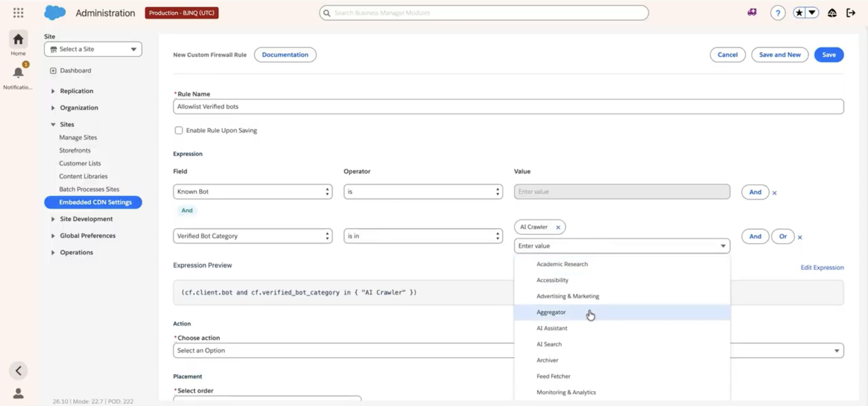868x406 pixels.
Task: Click the Salesforce cloud logo
Action: [x=55, y=13]
